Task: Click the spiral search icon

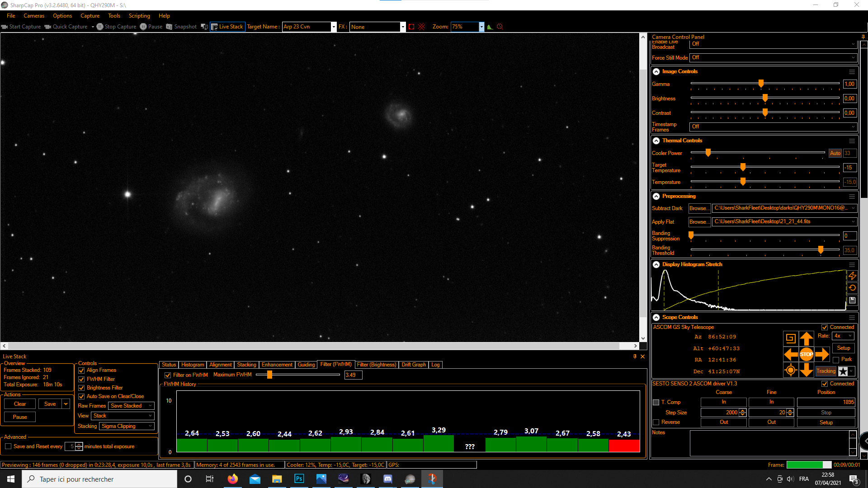Action: pyautogui.click(x=791, y=338)
